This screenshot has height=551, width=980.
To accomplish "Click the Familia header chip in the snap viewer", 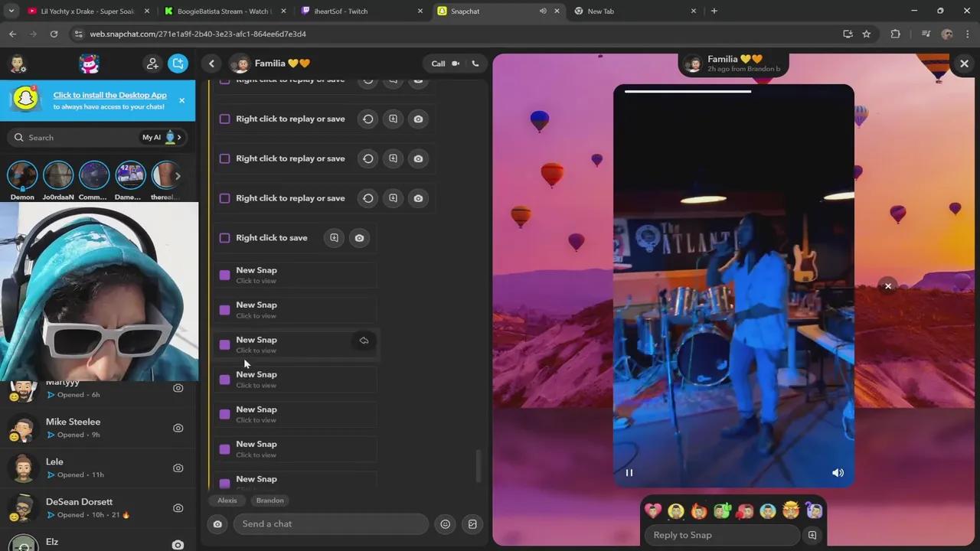I will coord(733,64).
